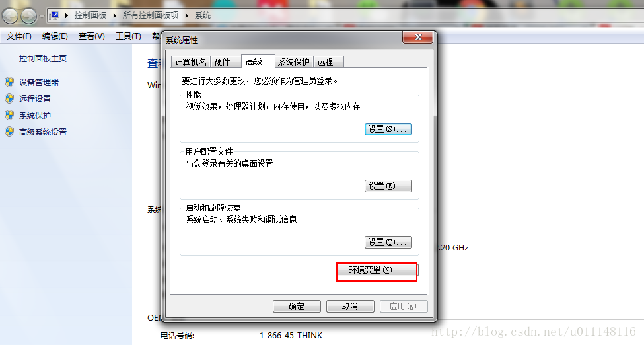Open the 文件(F) menu
This screenshot has height=345, width=644.
(x=19, y=36)
